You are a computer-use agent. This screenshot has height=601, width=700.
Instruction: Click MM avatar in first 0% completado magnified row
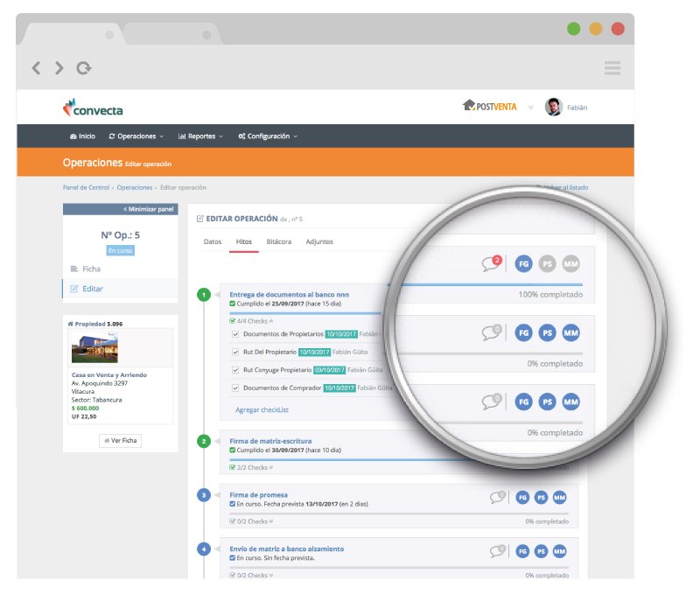click(571, 332)
